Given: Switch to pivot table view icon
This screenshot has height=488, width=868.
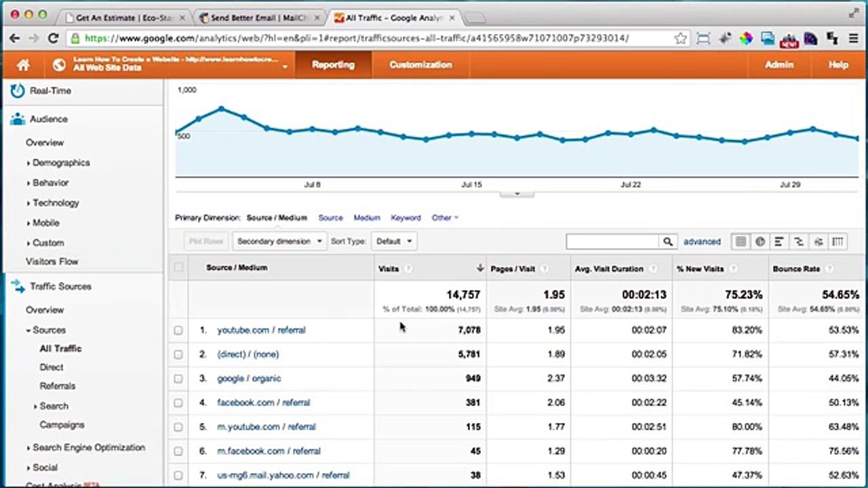Looking at the screenshot, I should (x=837, y=241).
